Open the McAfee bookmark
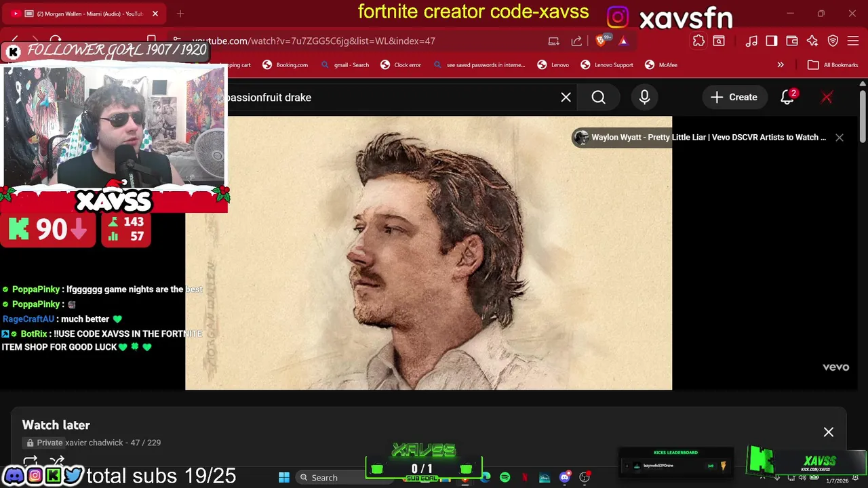 tap(661, 65)
